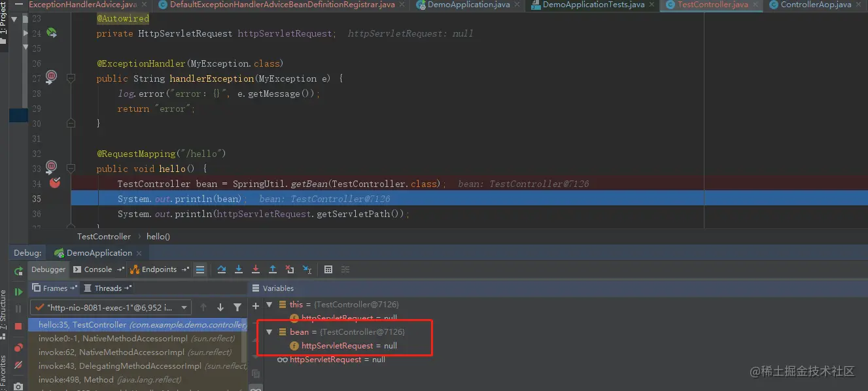
Task: Collapse the handlerException method fold marker
Action: pyautogui.click(x=71, y=78)
